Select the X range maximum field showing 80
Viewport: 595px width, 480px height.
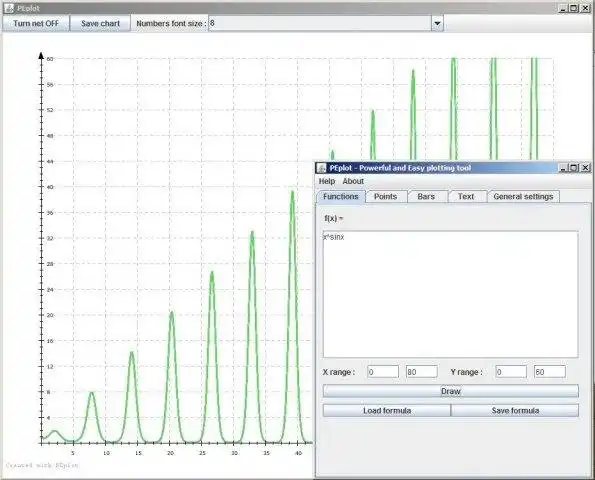point(422,372)
